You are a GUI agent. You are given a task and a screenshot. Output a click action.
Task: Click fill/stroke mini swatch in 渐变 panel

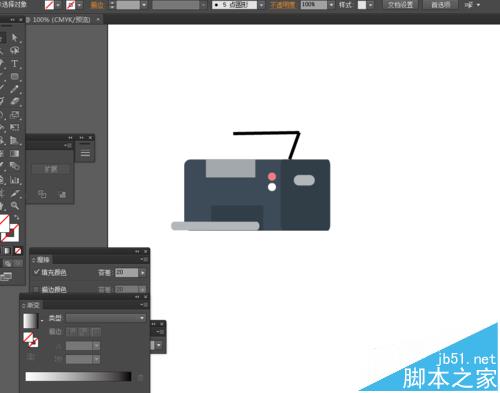pos(30,339)
